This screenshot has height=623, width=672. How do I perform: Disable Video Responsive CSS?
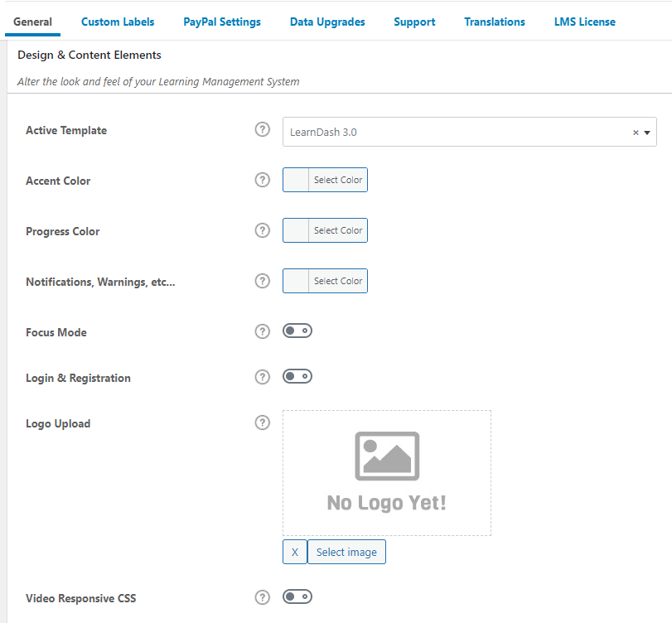[297, 596]
